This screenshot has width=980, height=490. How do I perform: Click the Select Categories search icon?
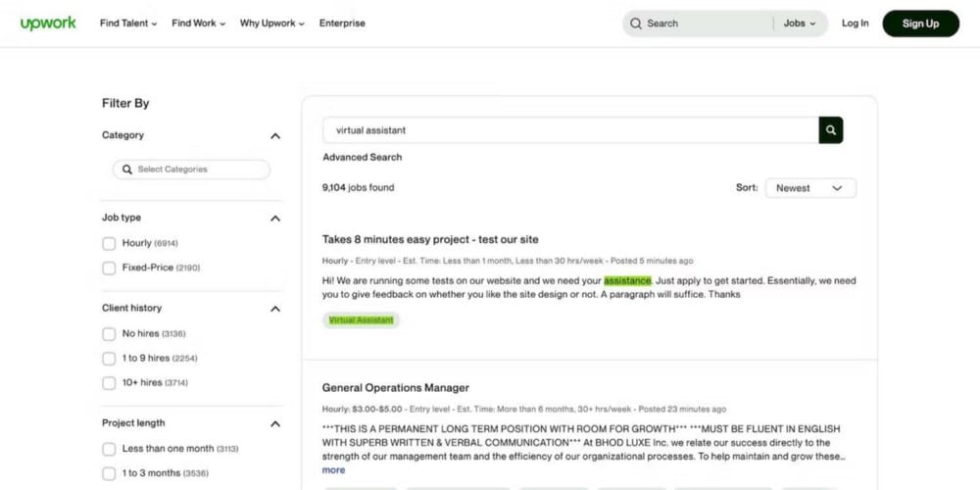tap(126, 170)
